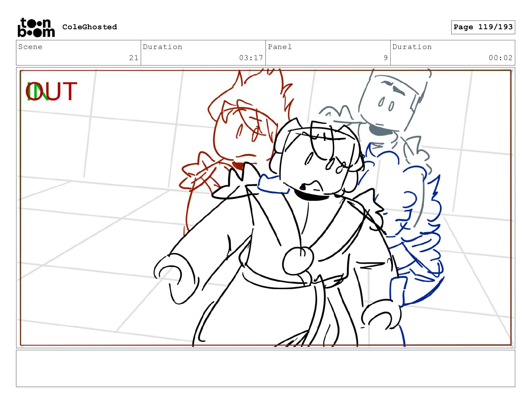
Task: Select the scene number '21'
Action: (x=134, y=58)
